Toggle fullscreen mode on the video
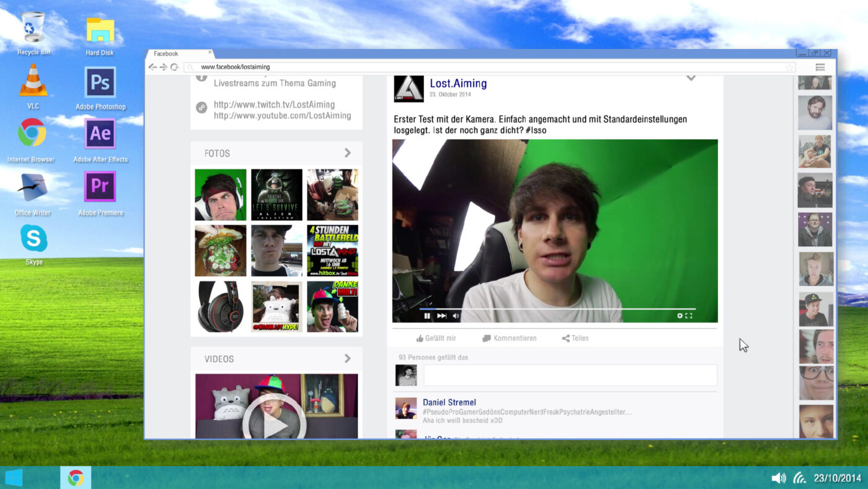 point(689,316)
